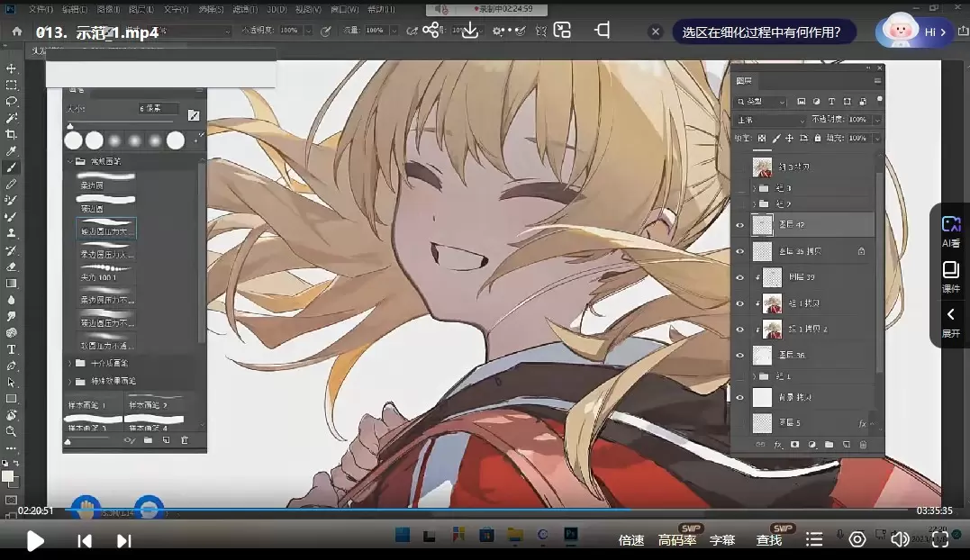Hide the 图层 36 layer
Image resolution: width=970 pixels, height=560 pixels.
[739, 356]
